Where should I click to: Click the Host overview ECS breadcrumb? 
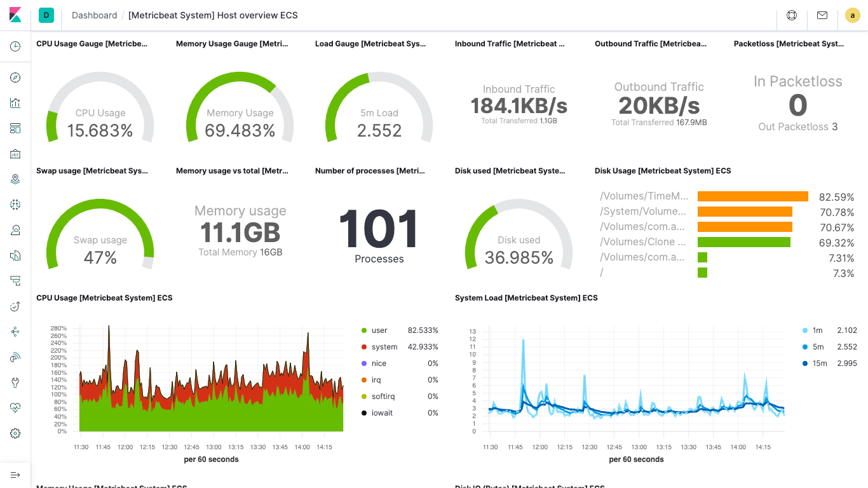coord(213,15)
